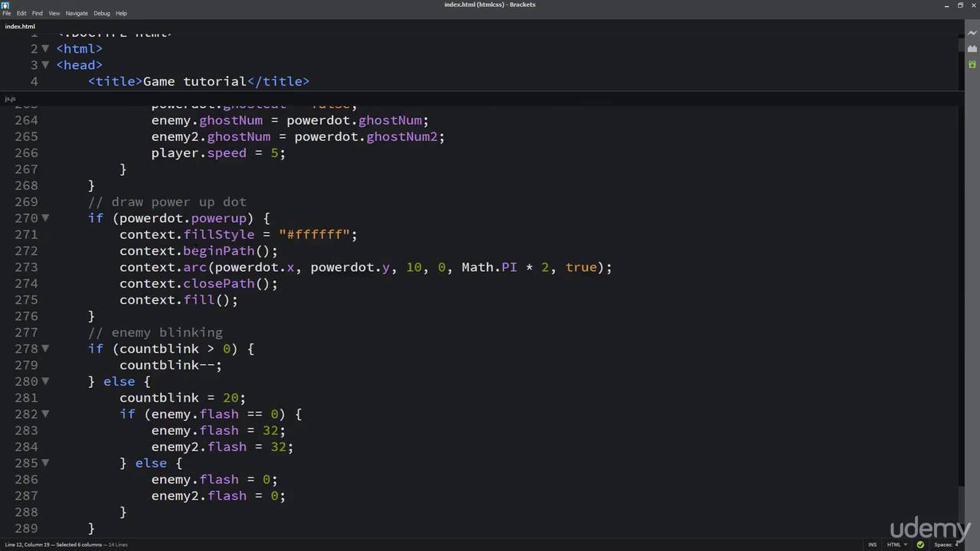Image resolution: width=980 pixels, height=551 pixels.
Task: Click "countblink = 20;" on line 281
Action: pos(182,398)
